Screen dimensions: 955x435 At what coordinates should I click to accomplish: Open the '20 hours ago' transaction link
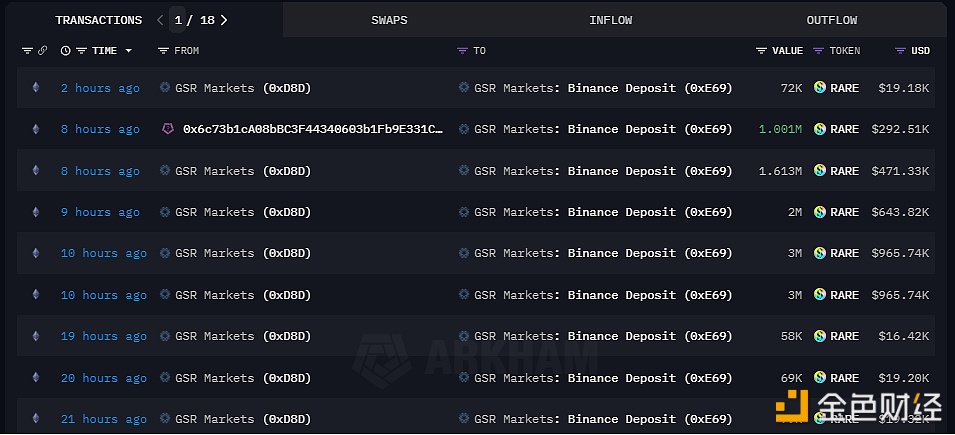[104, 378]
